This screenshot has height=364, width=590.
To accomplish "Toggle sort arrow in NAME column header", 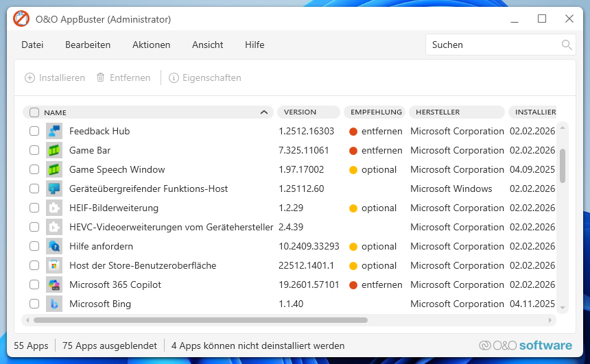I will pos(264,112).
